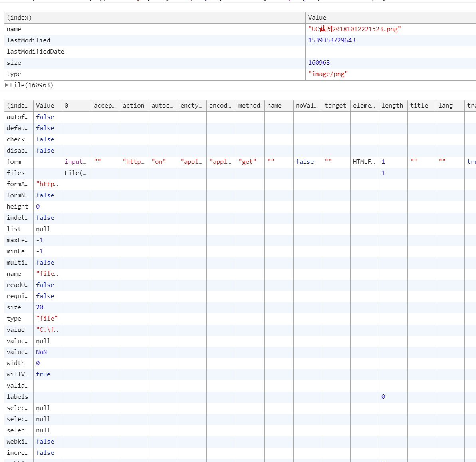Click the 'true' value in the willV… row

(x=43, y=374)
